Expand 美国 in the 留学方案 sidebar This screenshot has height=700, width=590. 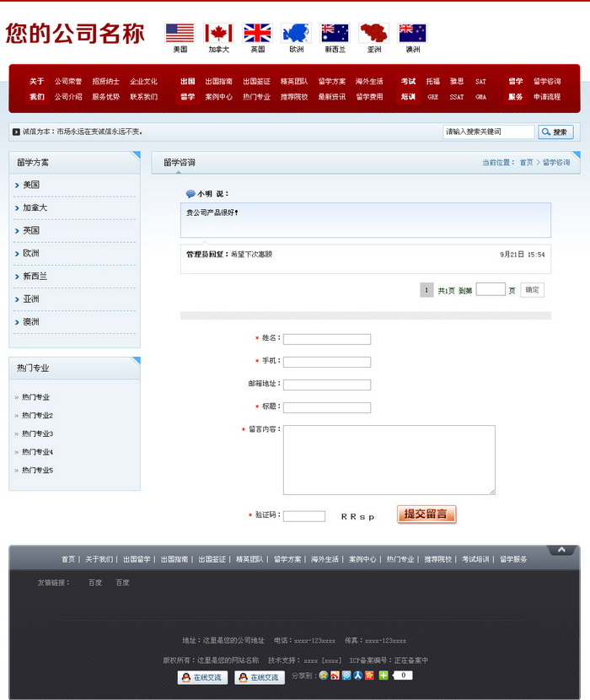tap(31, 185)
